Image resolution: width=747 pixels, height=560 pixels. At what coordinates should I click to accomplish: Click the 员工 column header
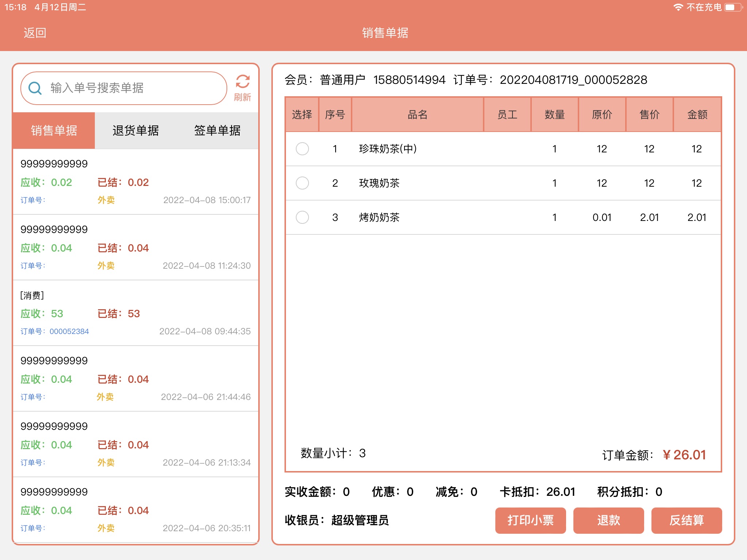point(507,114)
